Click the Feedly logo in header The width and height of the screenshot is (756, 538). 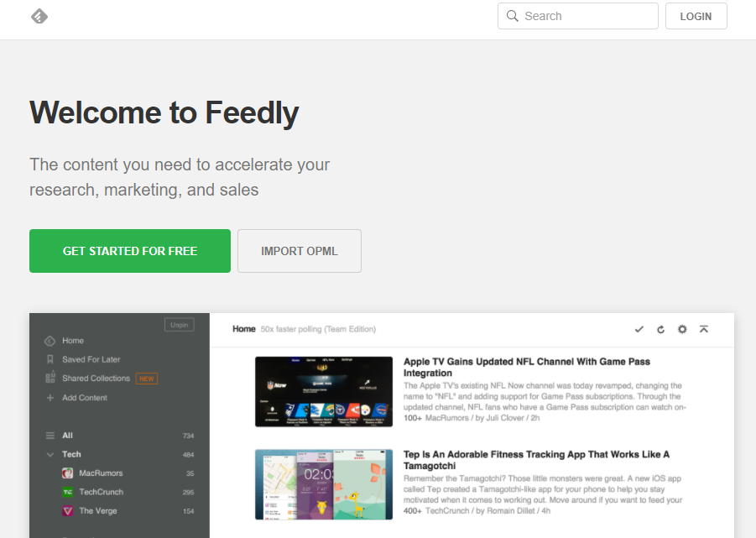pos(39,16)
